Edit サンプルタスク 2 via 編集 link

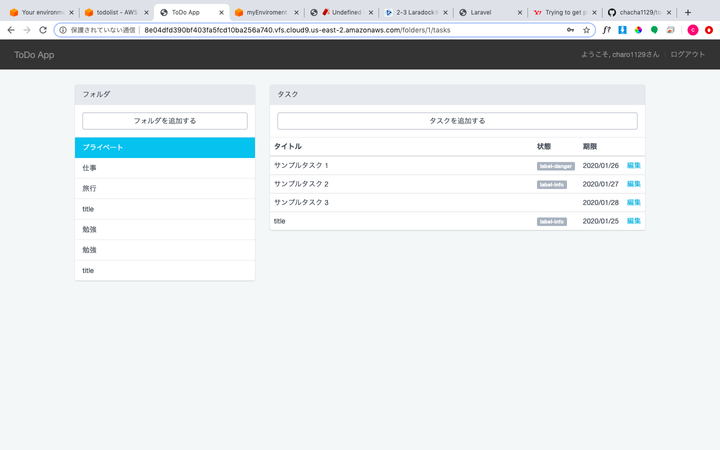click(x=634, y=184)
